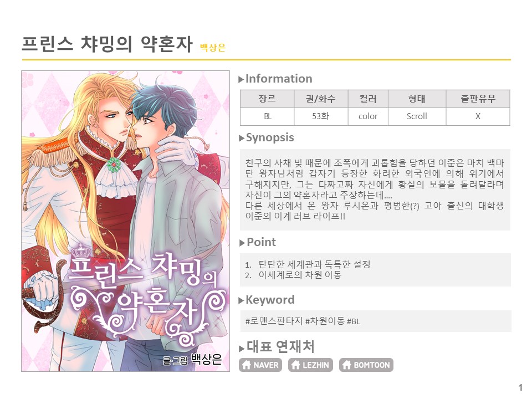
Task: Click the author name 백상은 beside title
Action: pyautogui.click(x=213, y=48)
